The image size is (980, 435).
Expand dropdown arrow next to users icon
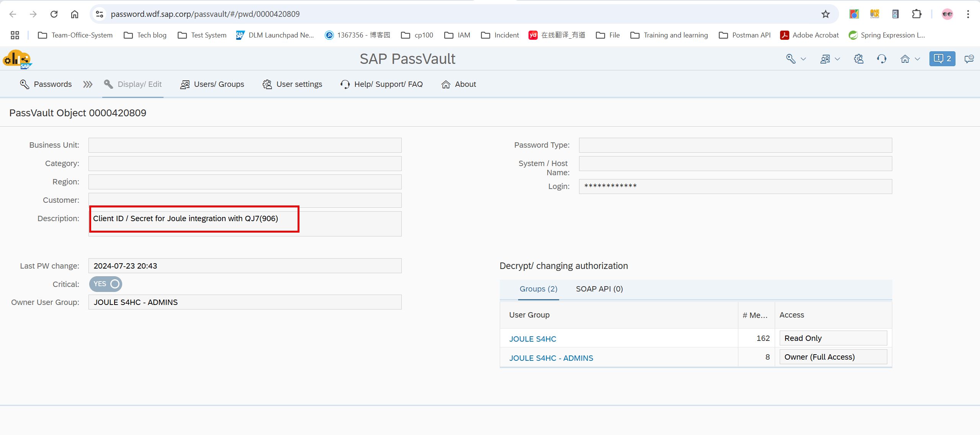838,59
